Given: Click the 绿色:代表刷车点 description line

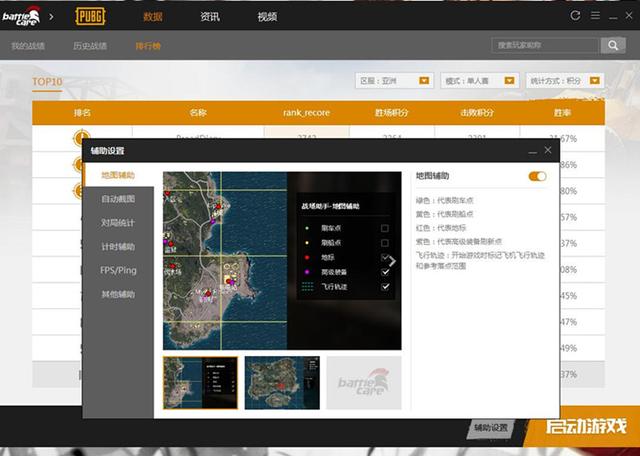Looking at the screenshot, I should click(x=444, y=200).
